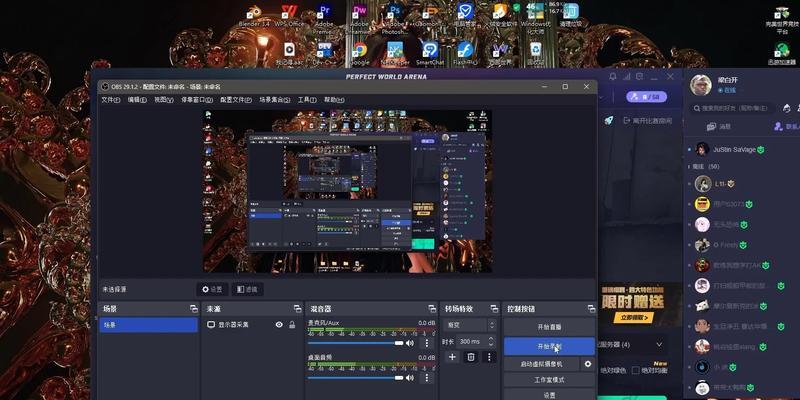Click the 启动虚拟摄像机 button
This screenshot has width=800, height=400.
coord(542,364)
